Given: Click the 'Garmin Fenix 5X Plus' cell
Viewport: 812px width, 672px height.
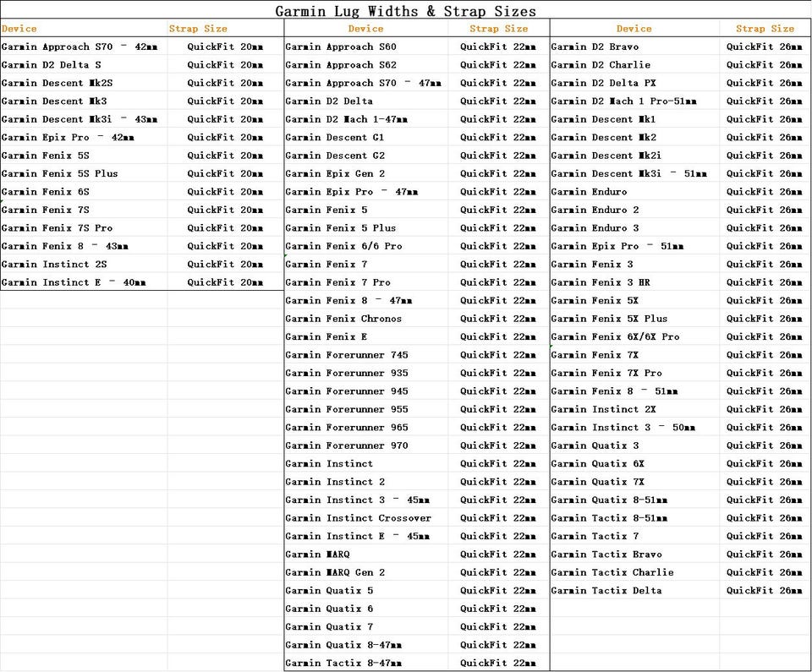Looking at the screenshot, I should [x=634, y=319].
